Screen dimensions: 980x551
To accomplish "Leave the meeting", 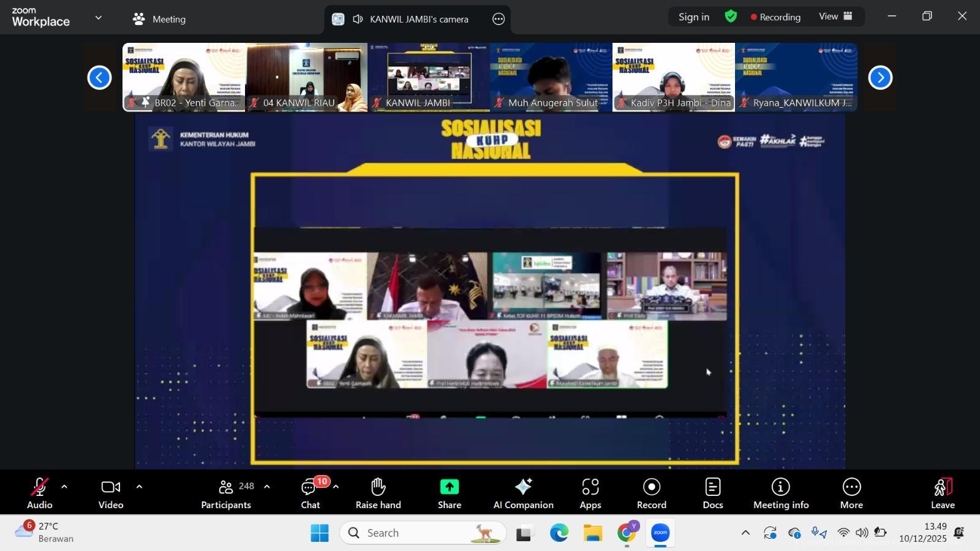I will [942, 493].
